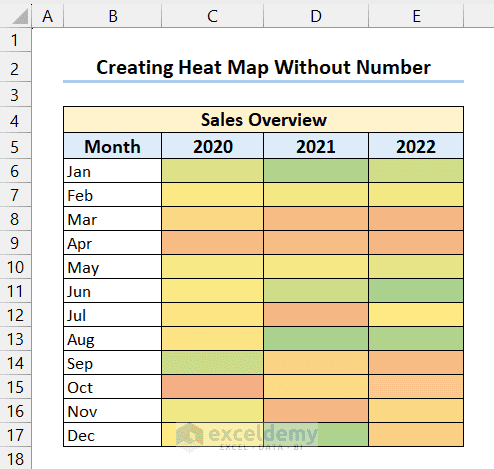Click the 'Sales Overview' merged header cell
Viewport: 494px width, 469px height.
coord(263,120)
